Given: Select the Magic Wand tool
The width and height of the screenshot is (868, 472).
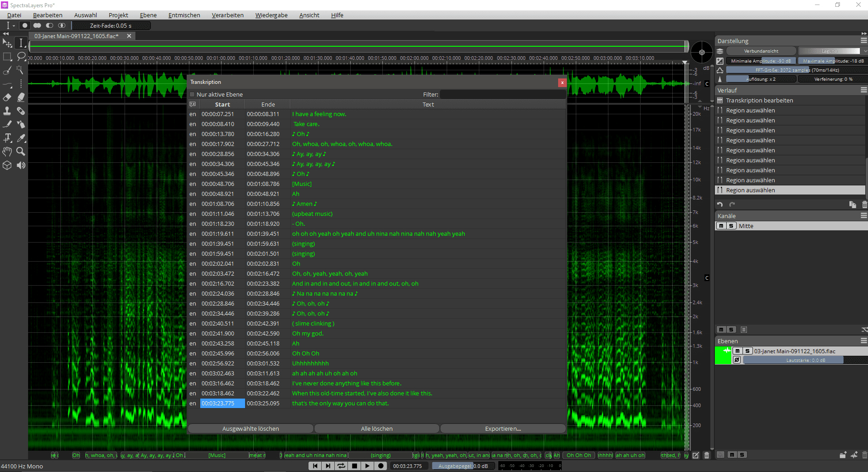Looking at the screenshot, I should click(x=20, y=70).
